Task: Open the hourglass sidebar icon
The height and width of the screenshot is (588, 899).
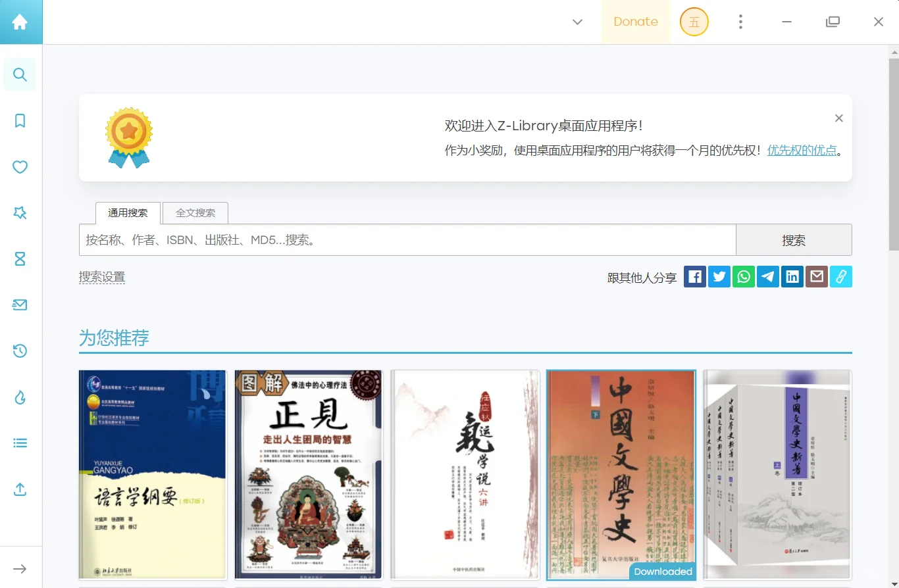Action: [x=20, y=258]
